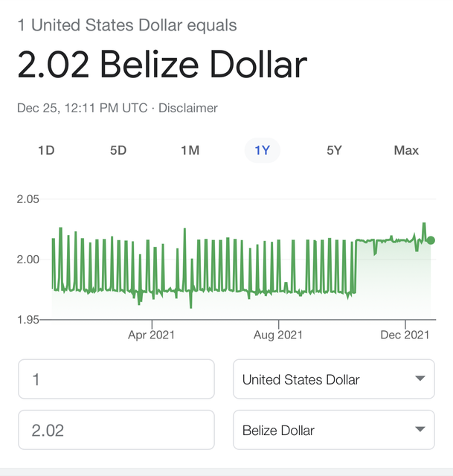Select the 1D time range tab
The height and width of the screenshot is (476, 453).
coord(46,150)
